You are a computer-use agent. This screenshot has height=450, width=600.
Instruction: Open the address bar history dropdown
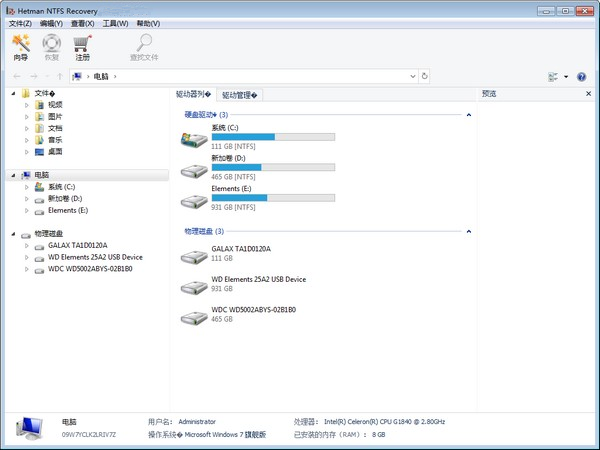click(x=413, y=76)
